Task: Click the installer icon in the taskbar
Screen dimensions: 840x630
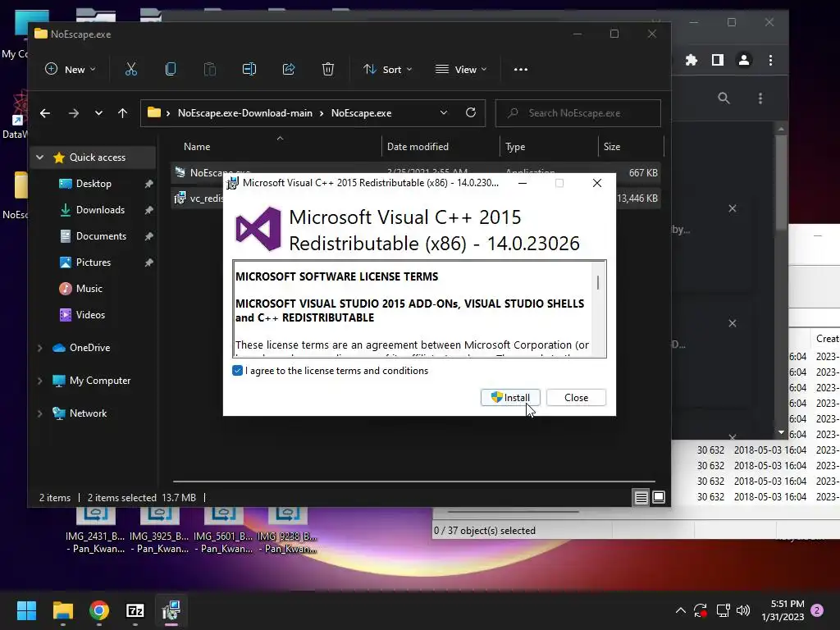Action: (171, 610)
